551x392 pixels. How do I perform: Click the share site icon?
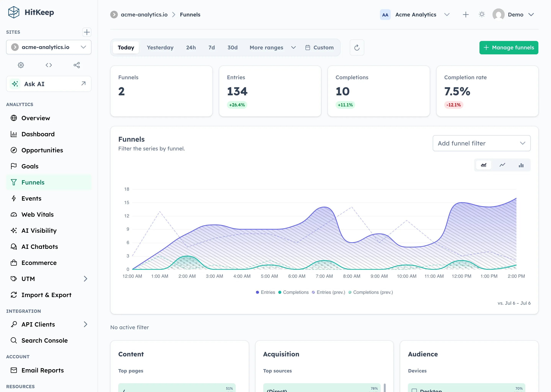click(x=77, y=65)
